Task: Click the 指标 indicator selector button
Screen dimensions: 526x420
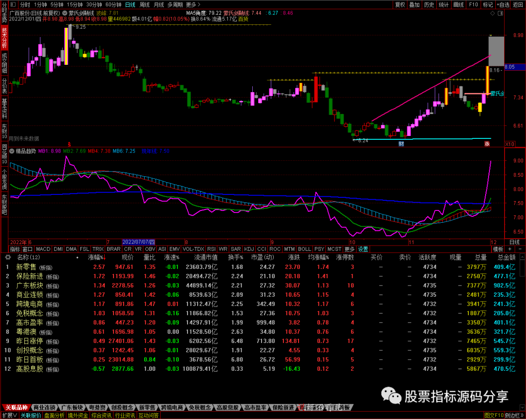Action: tap(15, 249)
